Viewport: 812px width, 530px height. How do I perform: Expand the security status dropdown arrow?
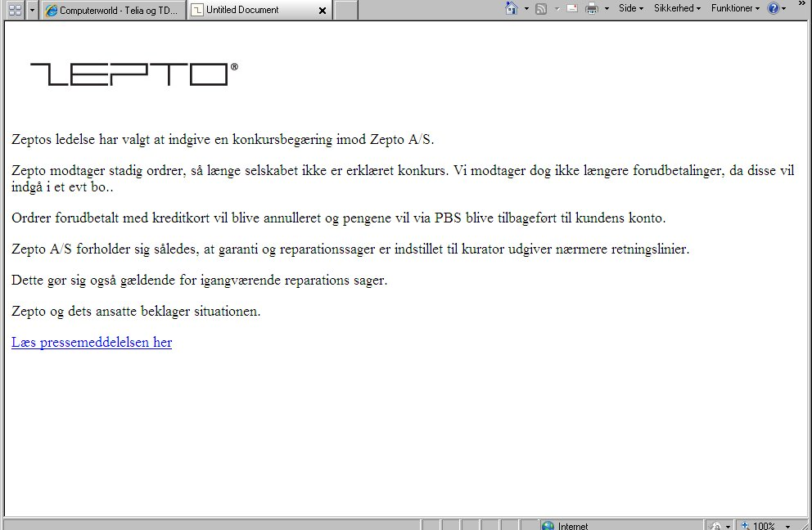coord(729,527)
